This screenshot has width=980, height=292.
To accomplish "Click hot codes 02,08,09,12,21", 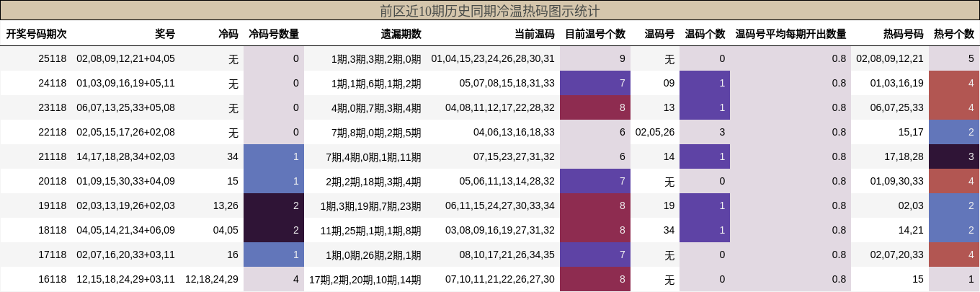I will [x=890, y=58].
